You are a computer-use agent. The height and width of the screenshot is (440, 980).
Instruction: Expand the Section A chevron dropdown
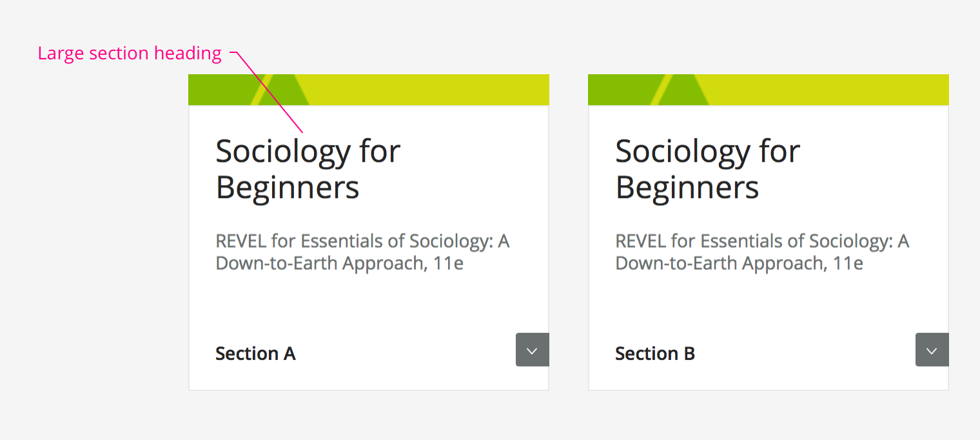[x=533, y=350]
